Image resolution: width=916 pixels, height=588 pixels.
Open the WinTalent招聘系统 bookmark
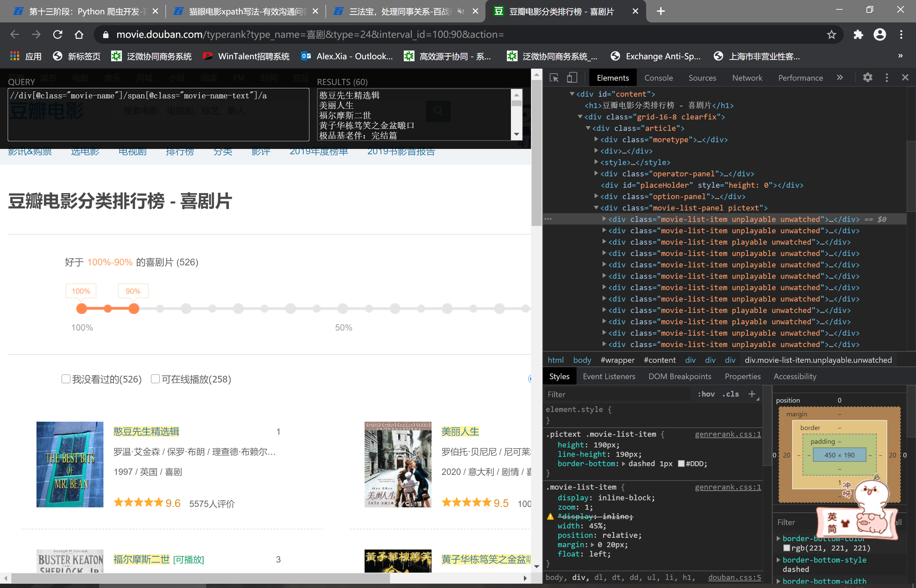[246, 57]
